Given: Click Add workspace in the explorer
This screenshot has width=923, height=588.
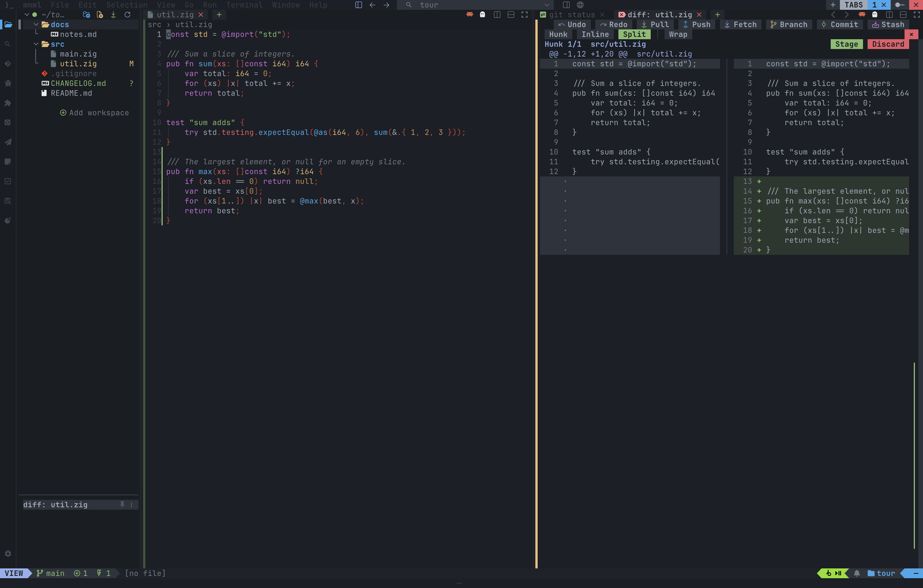Looking at the screenshot, I should [x=95, y=112].
